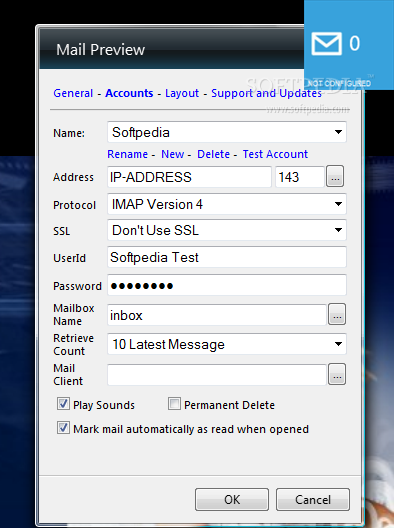The image size is (394, 528).
Task: Edit the Mailbox Name field inbox
Action: click(x=217, y=315)
